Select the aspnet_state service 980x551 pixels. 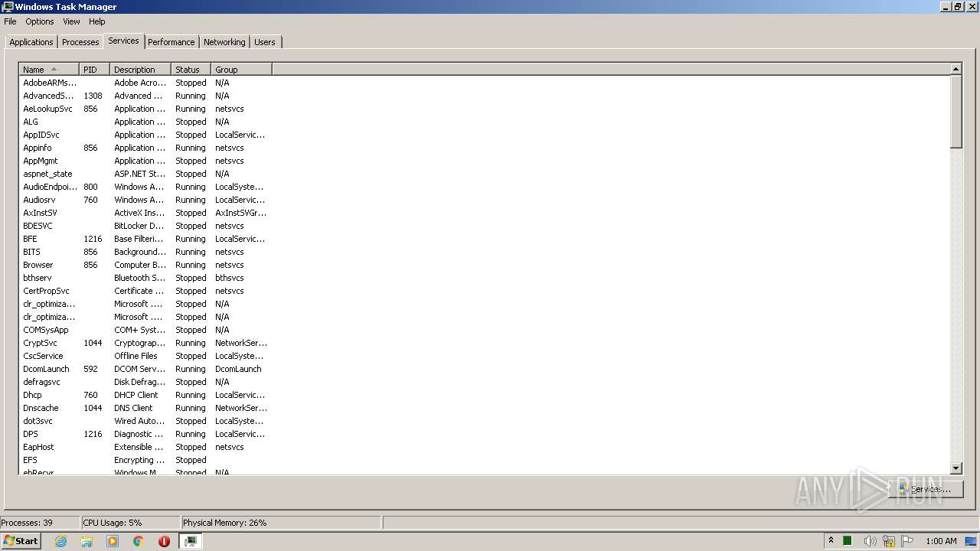[x=145, y=174]
